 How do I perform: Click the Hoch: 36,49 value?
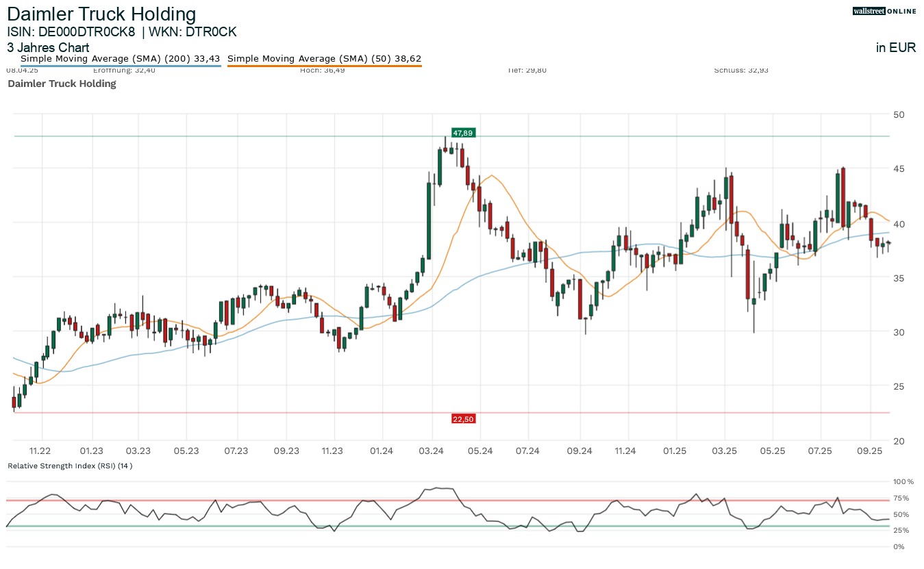pos(322,70)
